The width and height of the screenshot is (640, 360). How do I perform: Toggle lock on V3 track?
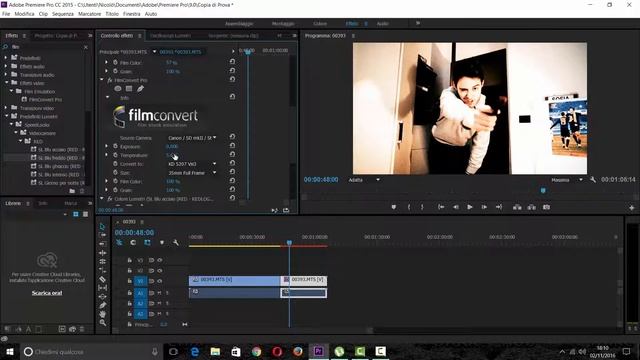[x=129, y=260]
